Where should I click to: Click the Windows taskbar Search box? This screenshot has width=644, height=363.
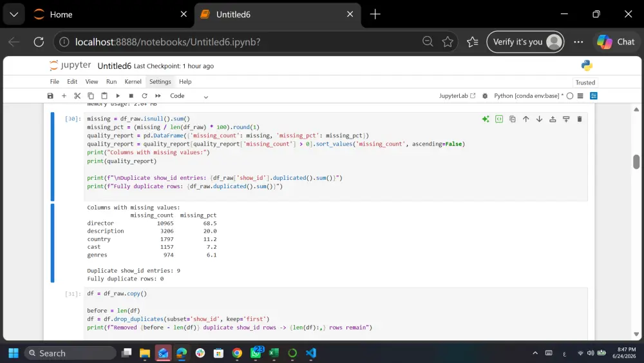[70, 353]
